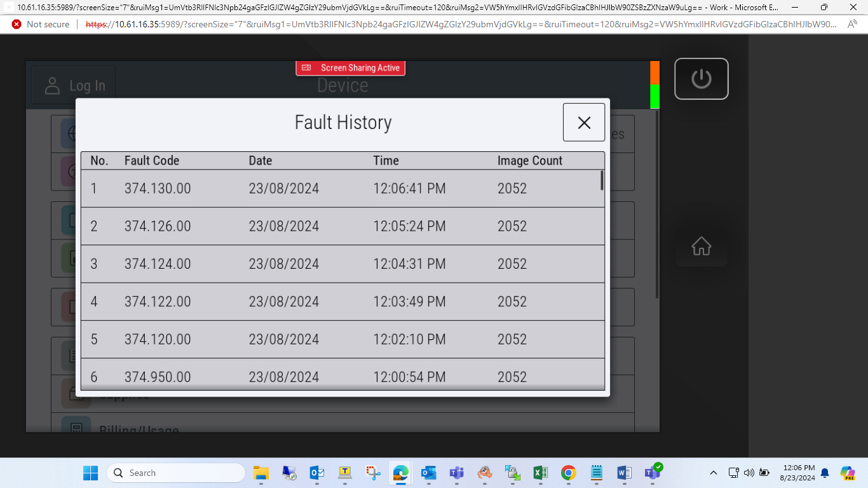
Task: Click the taskbar Search box
Action: (x=176, y=473)
